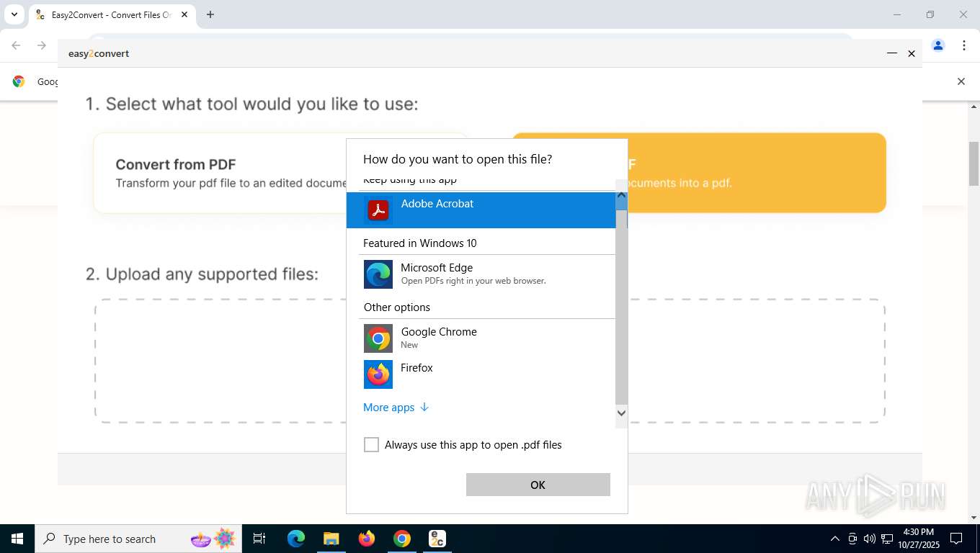Screen dimensions: 980x553
Task: Launch Firefox from the taskbar
Action: point(367,539)
